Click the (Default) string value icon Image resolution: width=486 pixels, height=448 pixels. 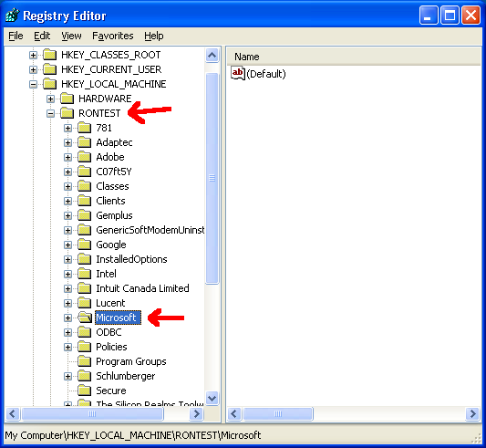tap(238, 74)
